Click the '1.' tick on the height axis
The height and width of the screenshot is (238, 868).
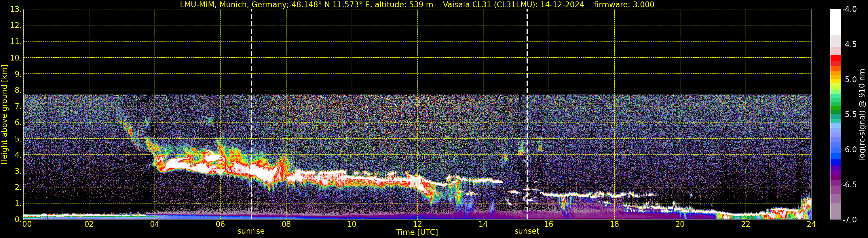(18, 204)
